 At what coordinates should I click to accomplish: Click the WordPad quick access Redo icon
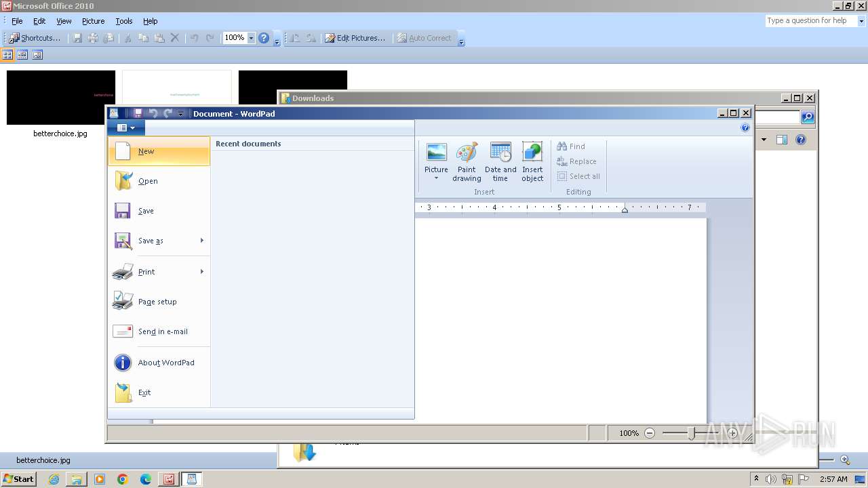click(x=167, y=113)
